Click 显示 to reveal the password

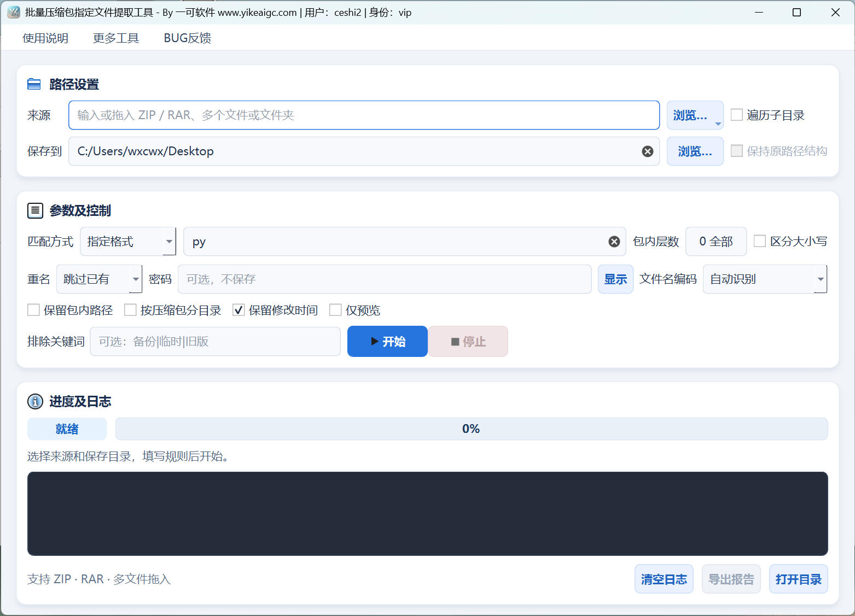(615, 279)
